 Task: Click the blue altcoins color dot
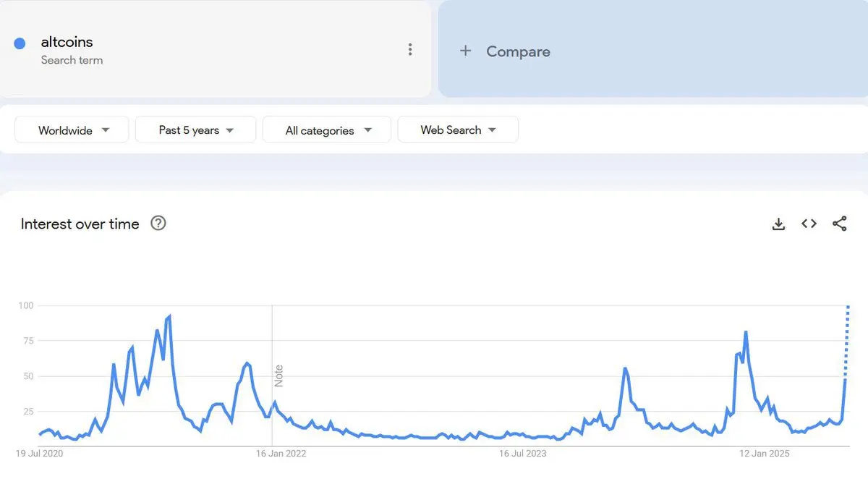point(20,43)
